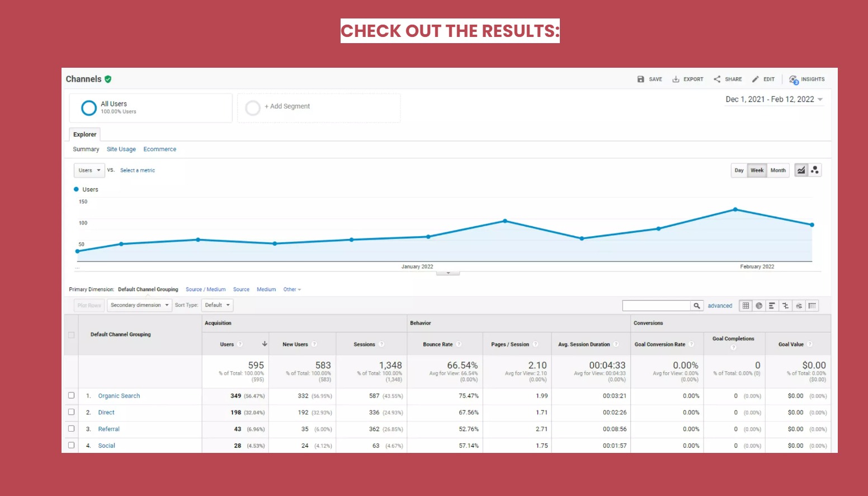Open the Users metric dropdown
868x496 pixels.
coord(89,170)
